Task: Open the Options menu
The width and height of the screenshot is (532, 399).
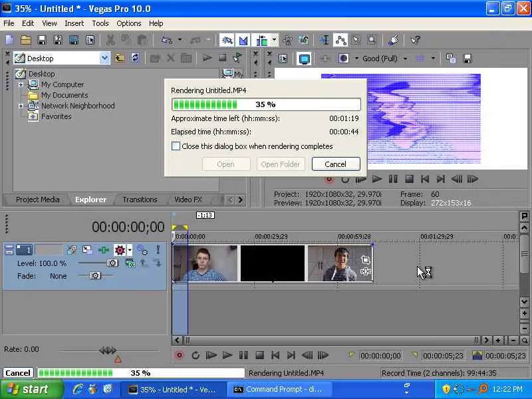Action: point(128,23)
